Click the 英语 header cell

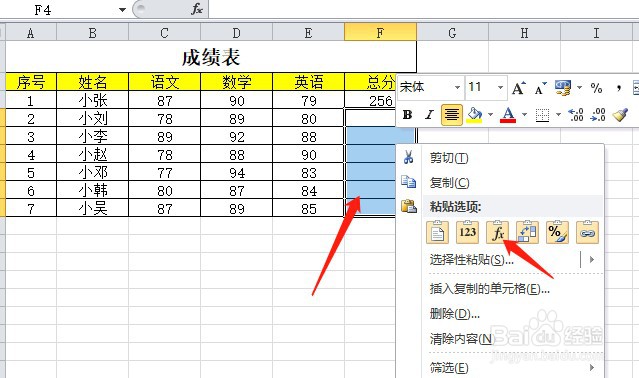308,82
